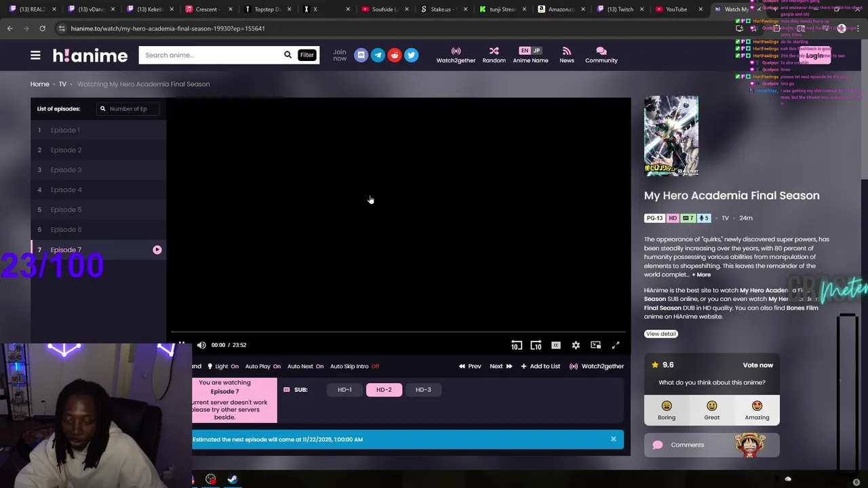Rewind the video 10 seconds
Viewport: 868px width, 488px height.
(x=517, y=345)
